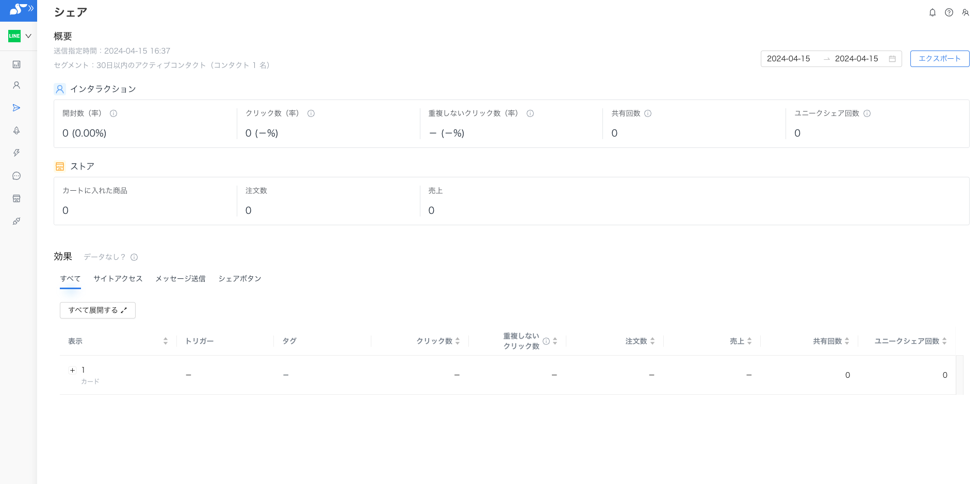Viewport: 980px width, 484px height.
Task: Click the 0 (0.00%) open rate value
Action: 85,133
